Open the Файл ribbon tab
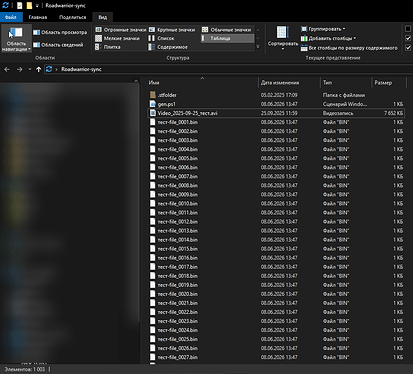This screenshot has height=374, width=413. click(11, 17)
